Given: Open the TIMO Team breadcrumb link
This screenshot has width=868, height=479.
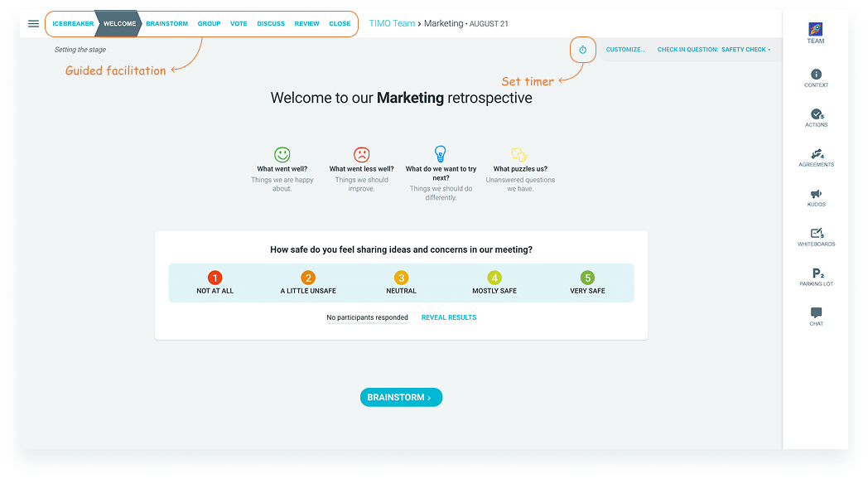Looking at the screenshot, I should (x=392, y=23).
